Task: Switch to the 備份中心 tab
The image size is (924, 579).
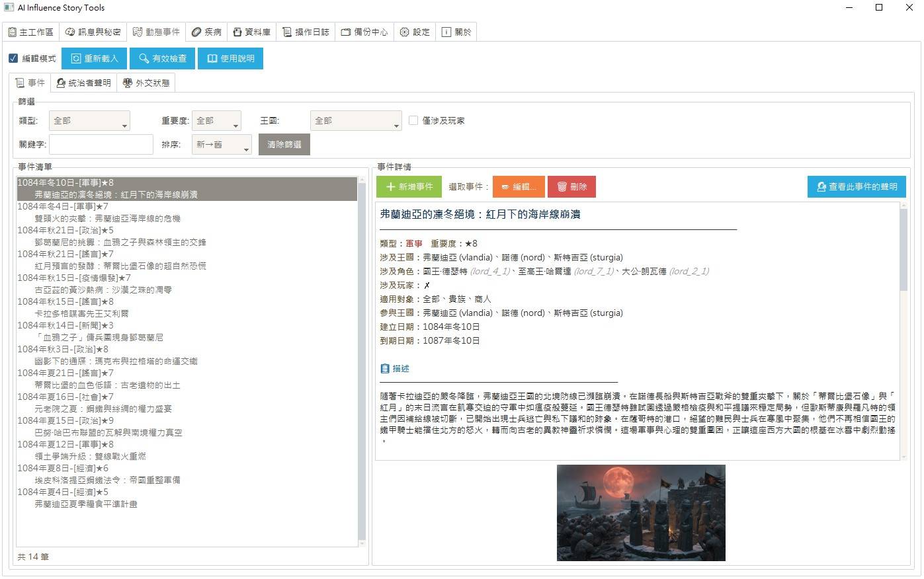Action: pyautogui.click(x=364, y=32)
